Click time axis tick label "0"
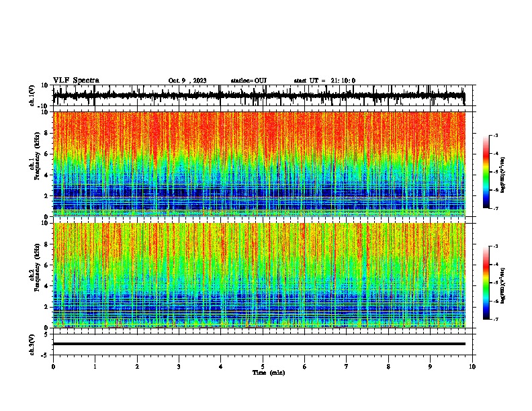The height and width of the screenshot is (411, 532). (x=53, y=367)
